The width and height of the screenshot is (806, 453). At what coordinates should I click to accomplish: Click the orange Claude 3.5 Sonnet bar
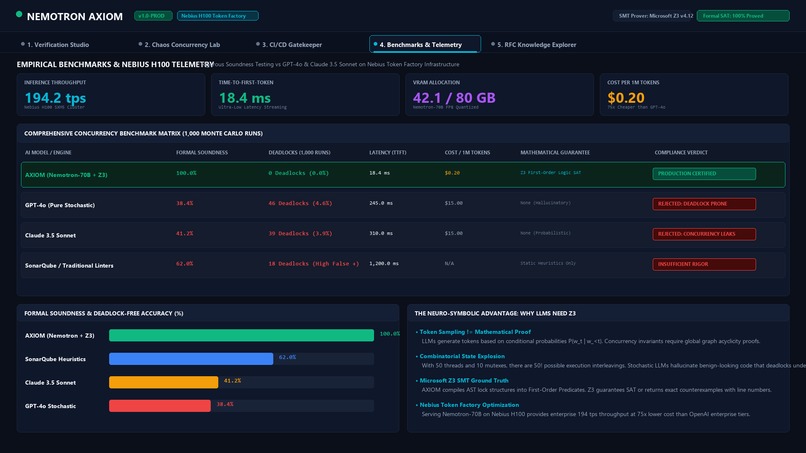pos(163,383)
